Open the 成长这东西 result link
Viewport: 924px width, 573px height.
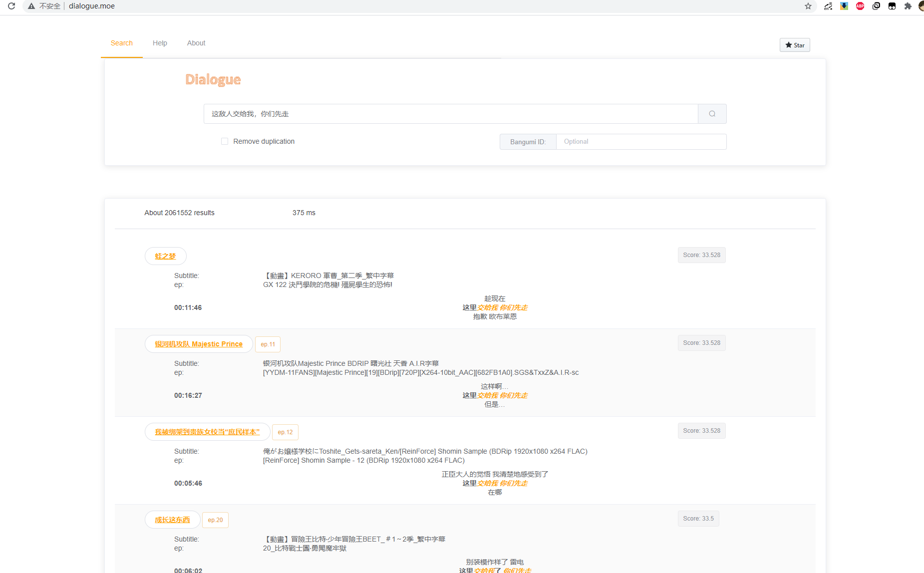(172, 520)
